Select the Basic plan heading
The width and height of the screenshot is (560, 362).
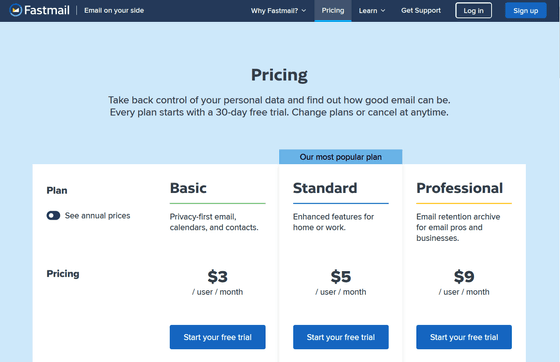[x=188, y=188]
